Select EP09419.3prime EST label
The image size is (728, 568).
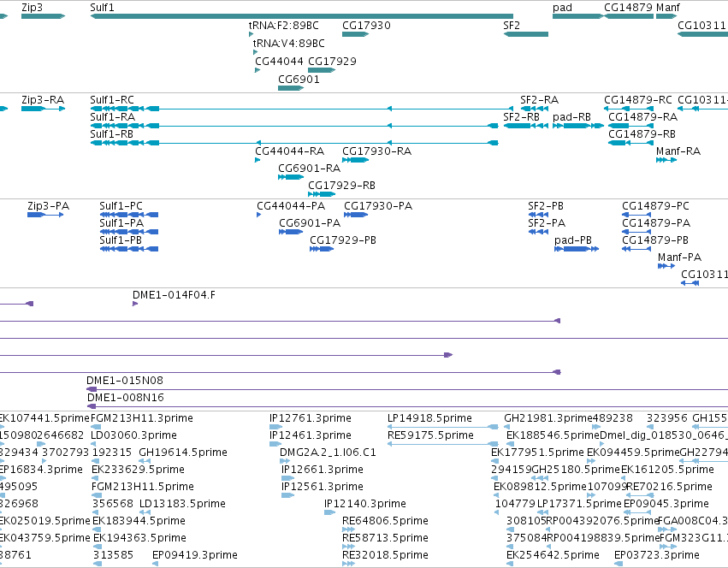click(195, 555)
